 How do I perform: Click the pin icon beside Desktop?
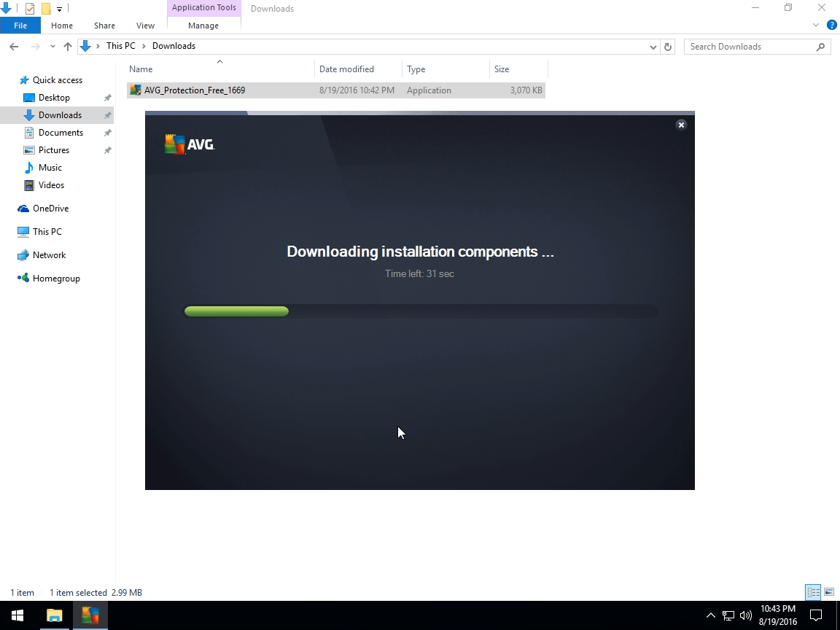(x=107, y=98)
